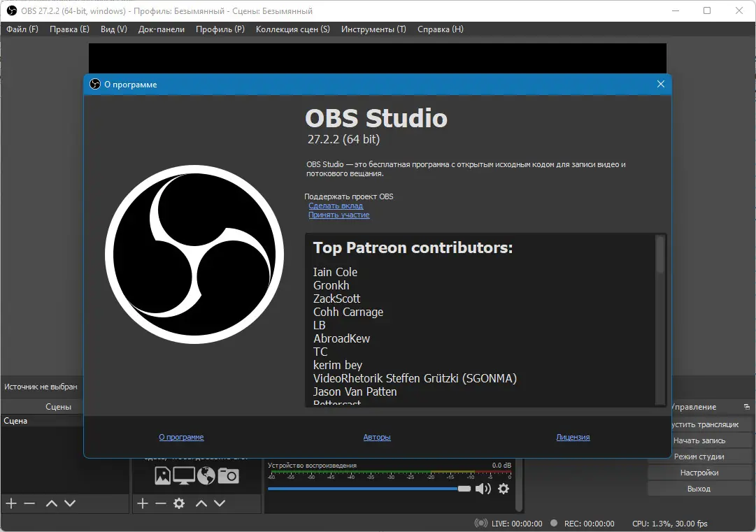Click the LIVE broadcast status icon
Image resolution: width=756 pixels, height=532 pixels.
click(480, 524)
